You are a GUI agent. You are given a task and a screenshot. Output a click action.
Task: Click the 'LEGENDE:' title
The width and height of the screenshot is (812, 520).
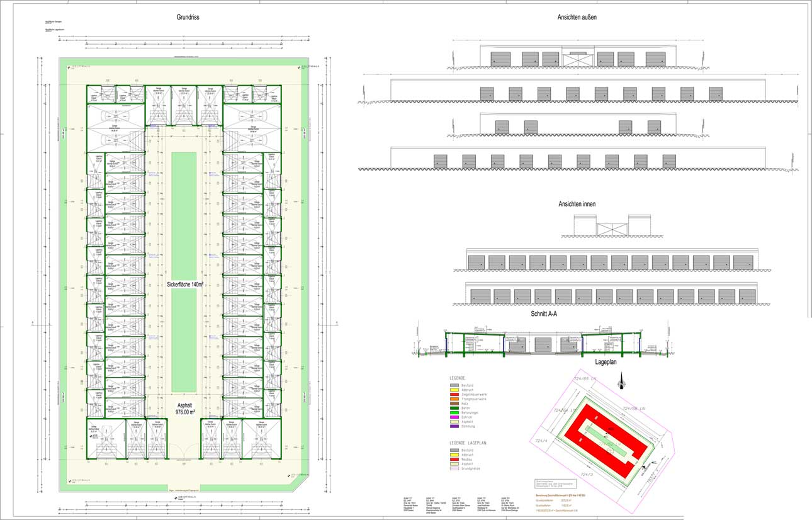(x=458, y=378)
